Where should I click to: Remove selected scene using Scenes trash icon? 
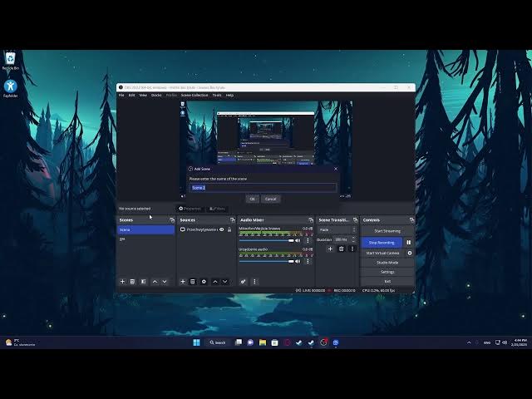(133, 282)
